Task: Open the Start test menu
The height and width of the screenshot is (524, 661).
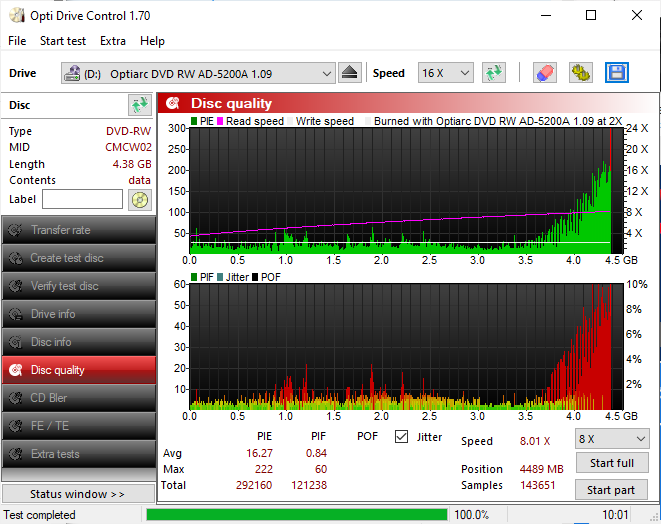Action: [63, 41]
